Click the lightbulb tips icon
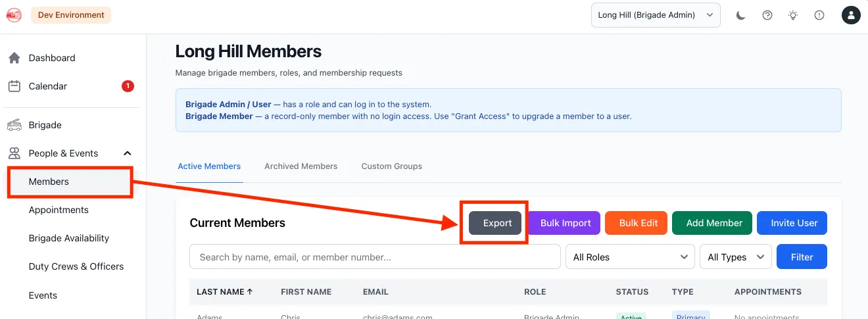Image resolution: width=868 pixels, height=319 pixels. pyautogui.click(x=793, y=15)
